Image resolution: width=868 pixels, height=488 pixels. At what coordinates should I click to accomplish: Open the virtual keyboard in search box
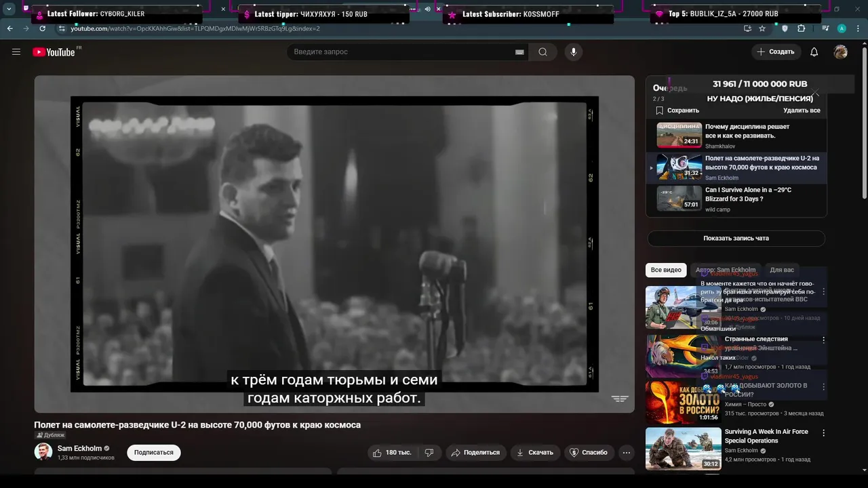tap(519, 52)
